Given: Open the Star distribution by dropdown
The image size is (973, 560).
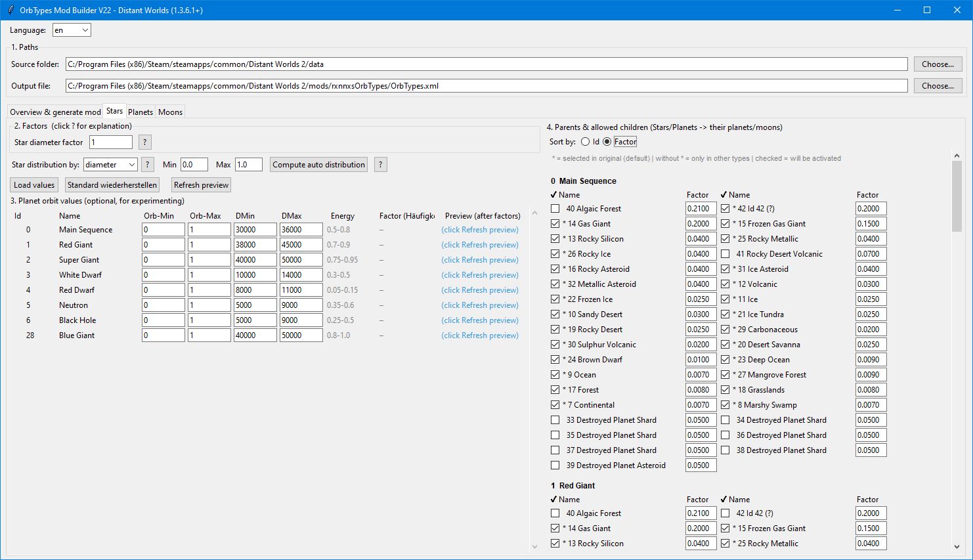Looking at the screenshot, I should tap(110, 165).
